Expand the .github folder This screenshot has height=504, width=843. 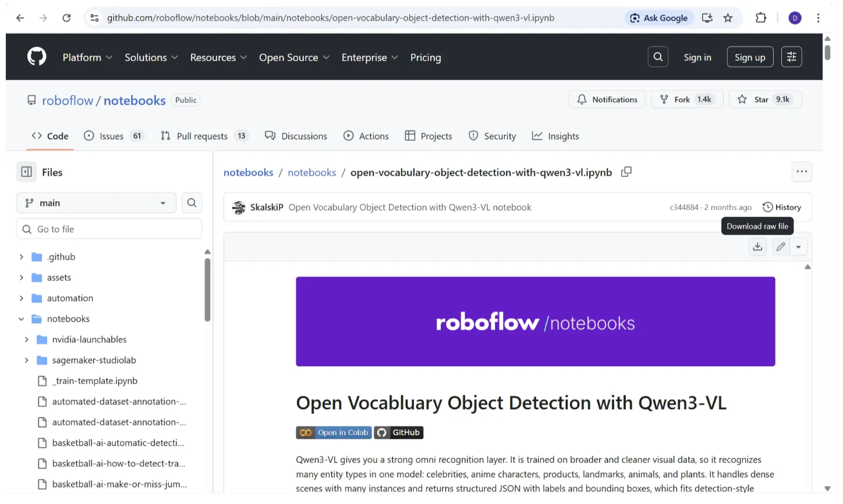tap(22, 257)
